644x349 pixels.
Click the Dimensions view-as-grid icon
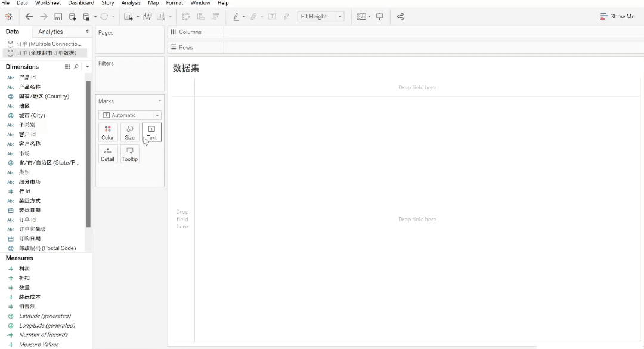67,67
